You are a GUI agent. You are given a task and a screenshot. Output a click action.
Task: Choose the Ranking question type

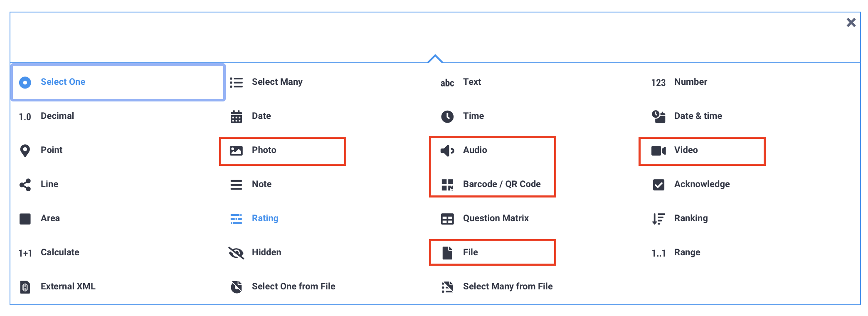[691, 218]
